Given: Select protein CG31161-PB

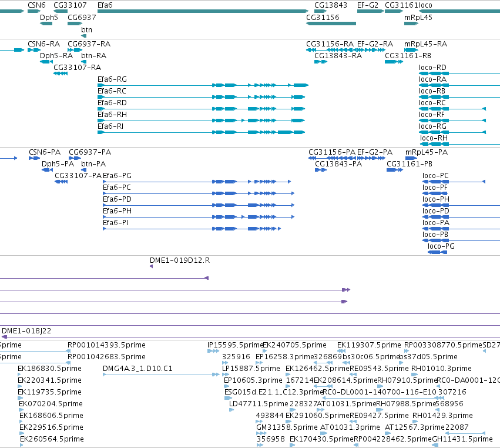Looking at the screenshot, I should (x=410, y=163).
